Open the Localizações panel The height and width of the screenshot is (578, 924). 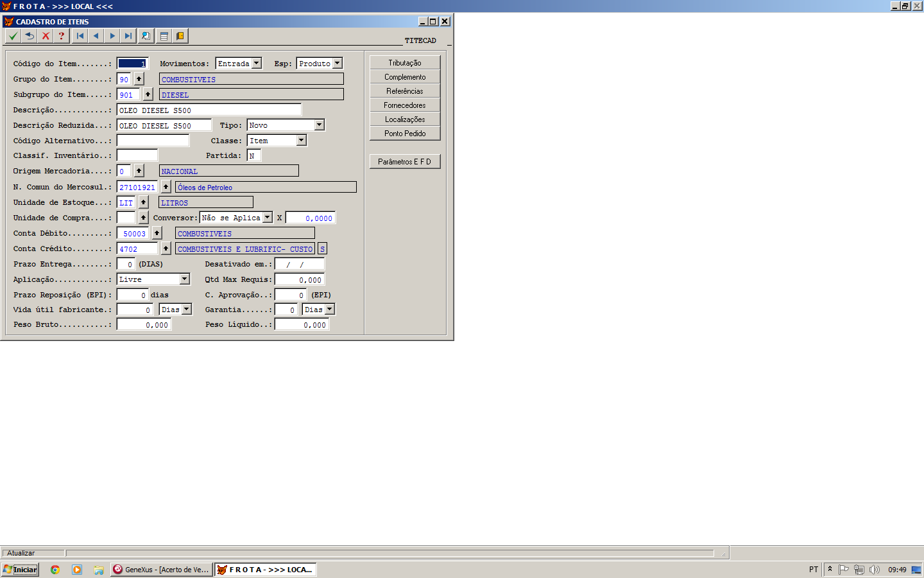[x=405, y=119]
